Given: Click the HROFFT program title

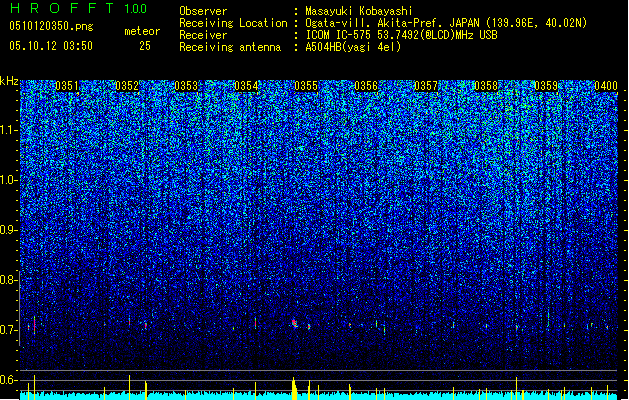Looking at the screenshot, I should click(x=62, y=8).
